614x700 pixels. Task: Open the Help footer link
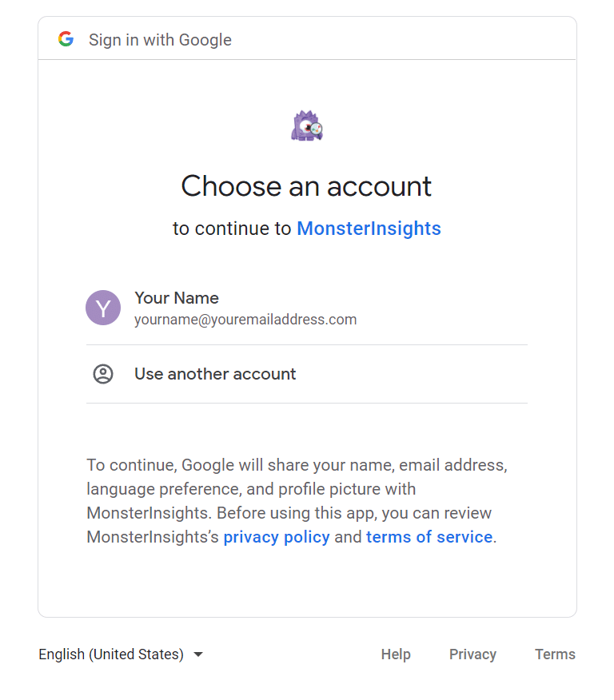click(396, 654)
